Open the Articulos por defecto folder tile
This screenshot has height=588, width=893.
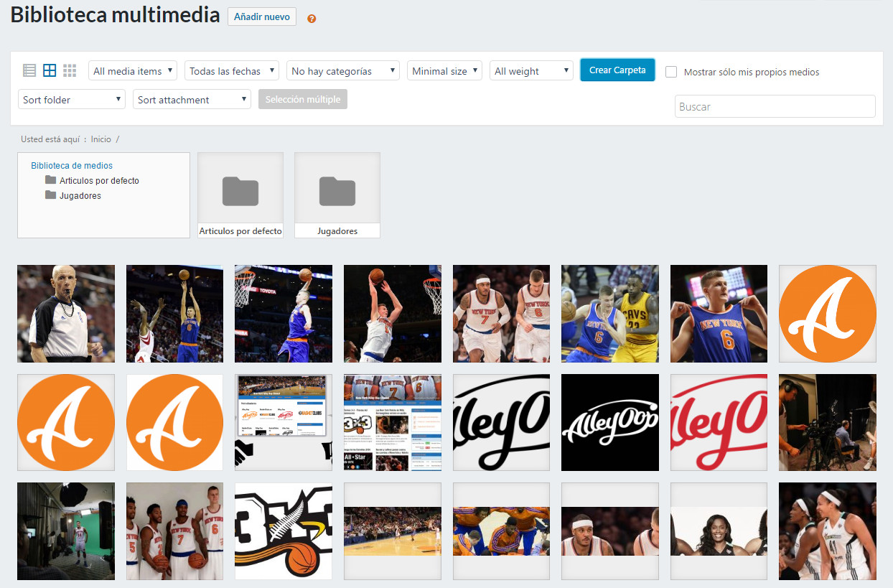[240, 195]
